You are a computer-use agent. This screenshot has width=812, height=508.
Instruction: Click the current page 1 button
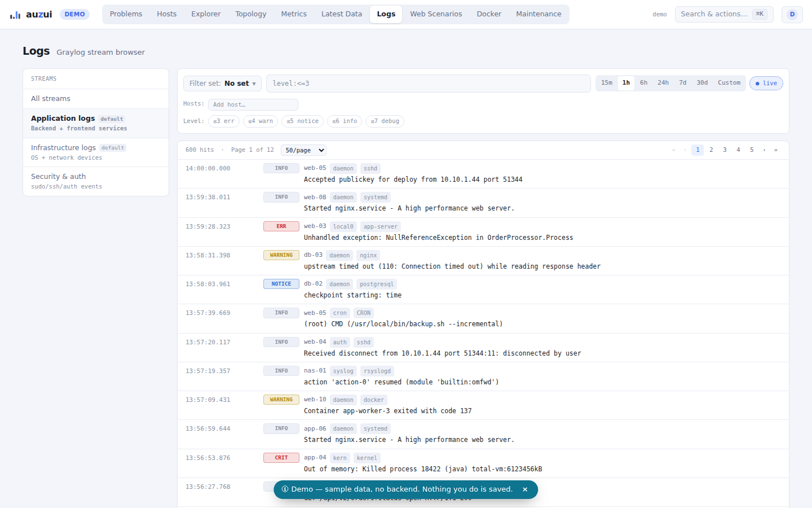(x=698, y=150)
